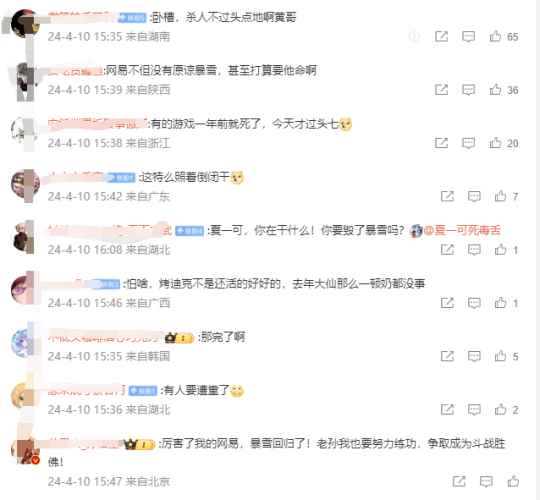Open username of 15:39 陕西 commenter
The width and height of the screenshot is (540, 500).
(75, 71)
